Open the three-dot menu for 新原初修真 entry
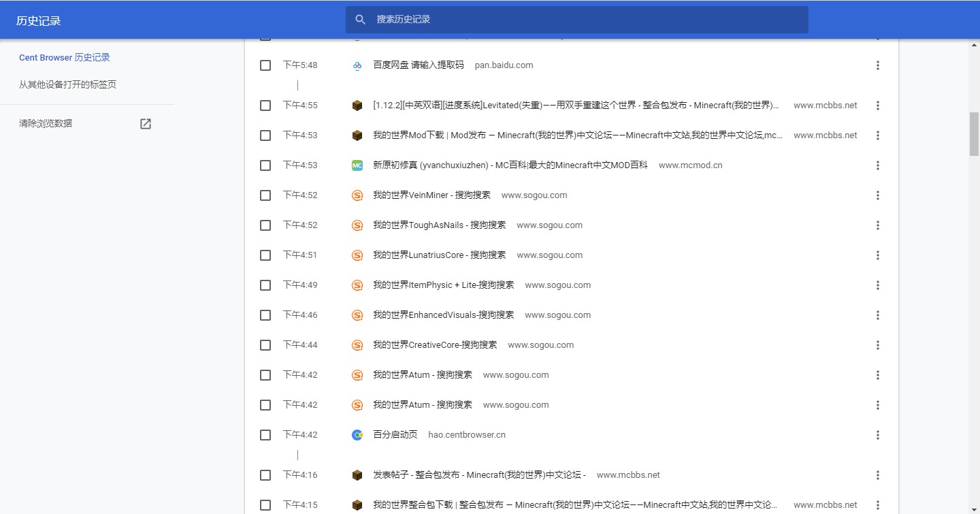Image resolution: width=980 pixels, height=514 pixels. [x=878, y=165]
